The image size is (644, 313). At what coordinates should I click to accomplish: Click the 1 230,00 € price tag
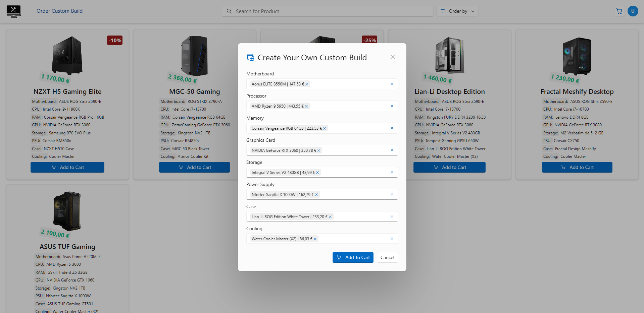pos(565,79)
